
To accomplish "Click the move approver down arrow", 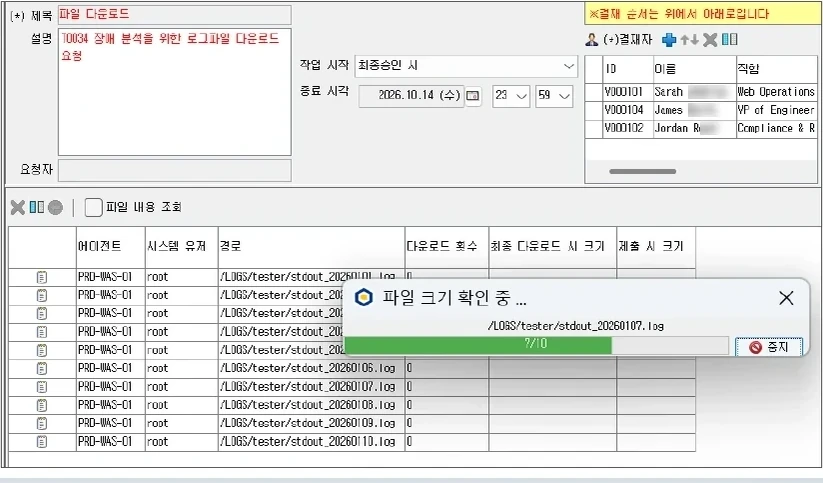I will (x=694, y=40).
